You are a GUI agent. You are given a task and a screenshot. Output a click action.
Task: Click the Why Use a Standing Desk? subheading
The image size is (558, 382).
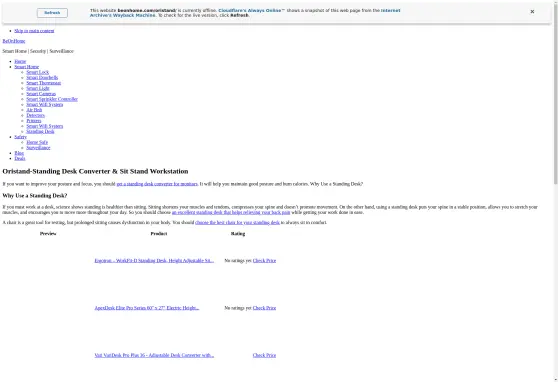pyautogui.click(x=35, y=195)
